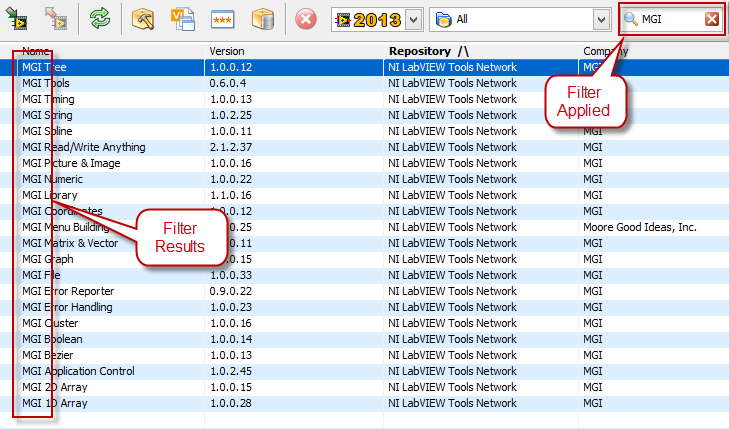Refresh the package list with green arrows icon
The height and width of the screenshot is (429, 729).
(x=100, y=19)
